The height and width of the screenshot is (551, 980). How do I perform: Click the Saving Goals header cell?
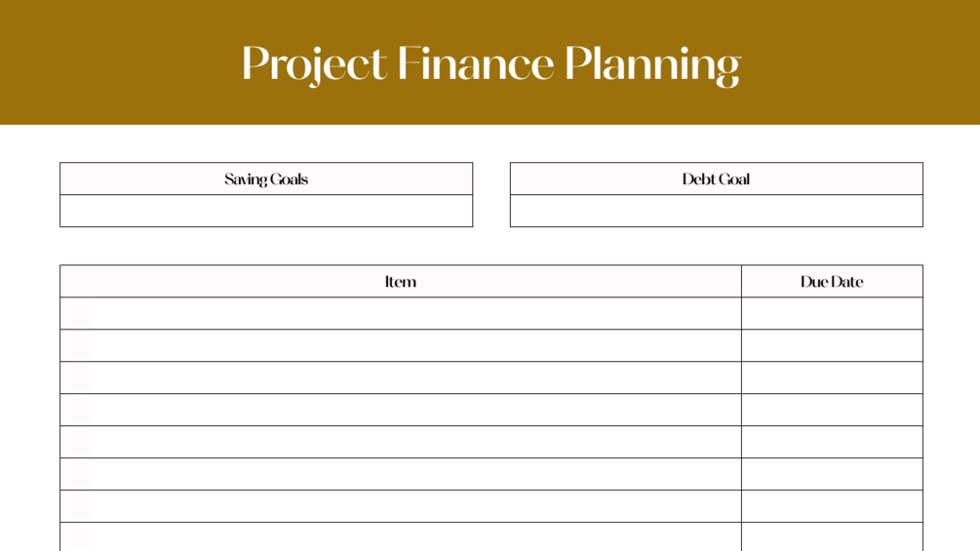(x=266, y=179)
